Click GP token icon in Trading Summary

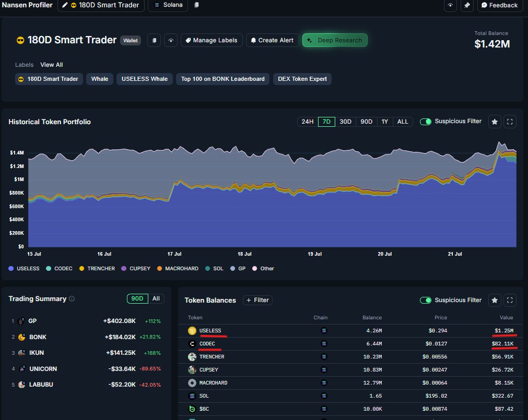tap(21, 321)
